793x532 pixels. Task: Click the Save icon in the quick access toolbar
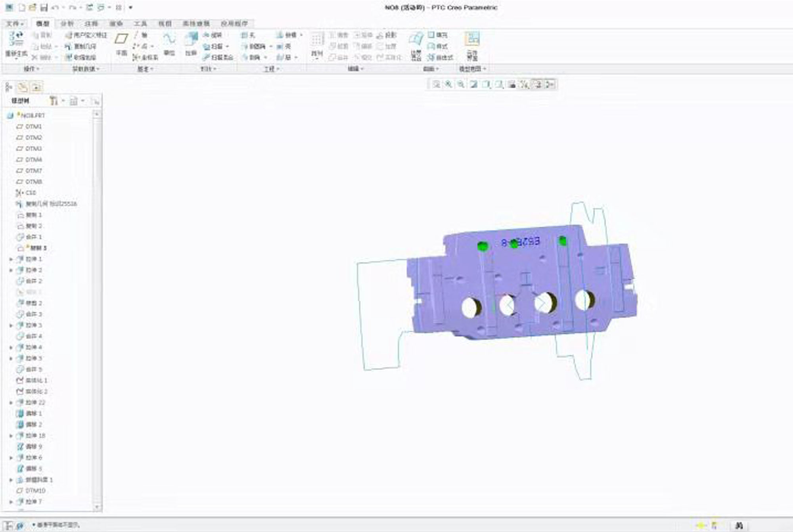coord(44,7)
